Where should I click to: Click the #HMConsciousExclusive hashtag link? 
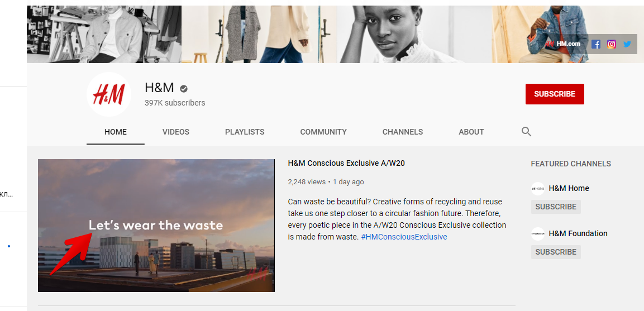coord(404,237)
